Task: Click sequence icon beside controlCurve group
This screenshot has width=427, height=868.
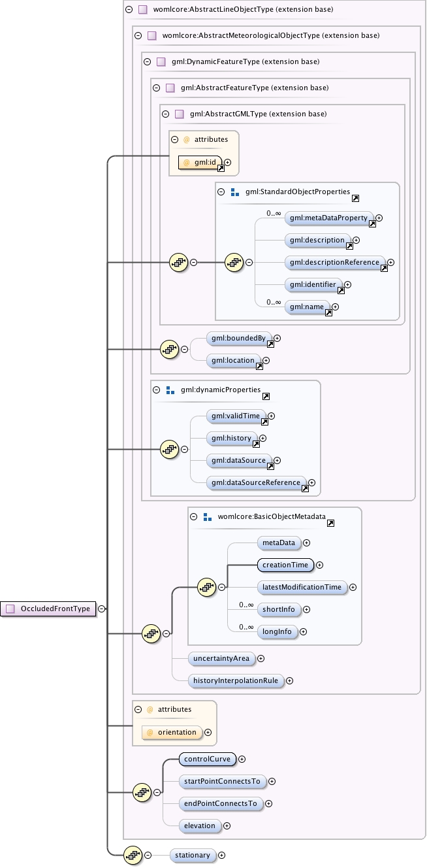Action: point(142,792)
